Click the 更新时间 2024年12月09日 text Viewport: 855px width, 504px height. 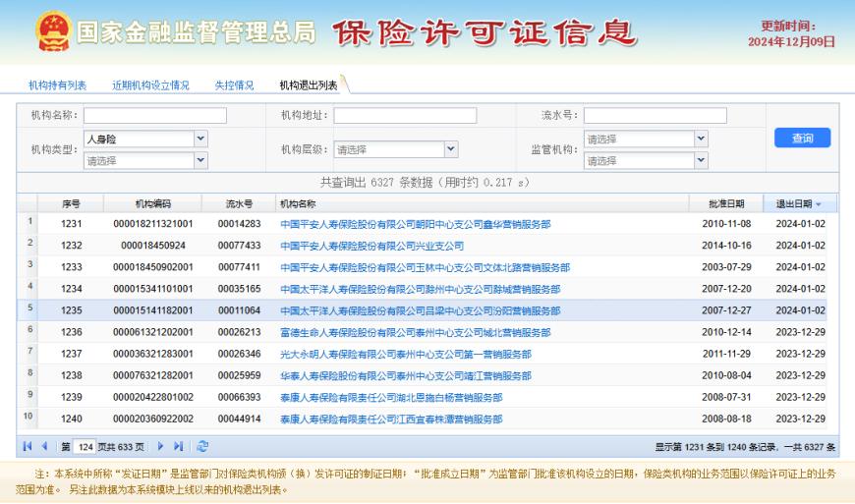[791, 33]
